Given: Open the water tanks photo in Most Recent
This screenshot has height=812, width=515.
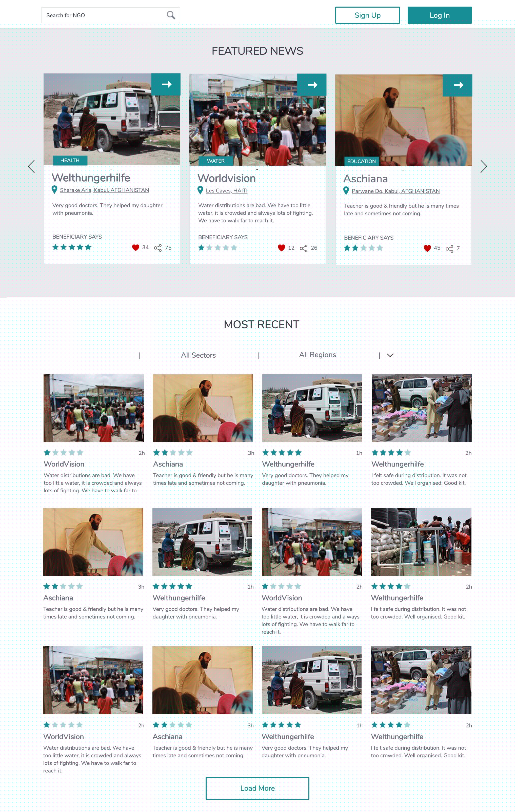Looking at the screenshot, I should point(421,542).
